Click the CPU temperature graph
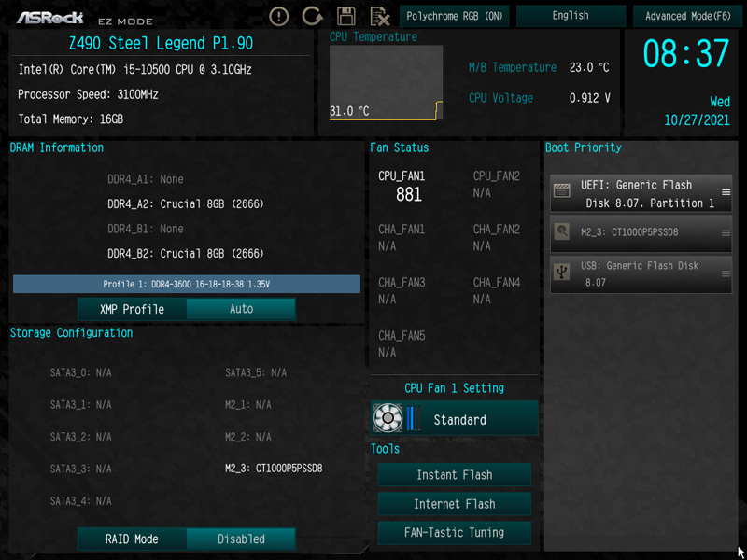The height and width of the screenshot is (560, 747). tap(386, 82)
